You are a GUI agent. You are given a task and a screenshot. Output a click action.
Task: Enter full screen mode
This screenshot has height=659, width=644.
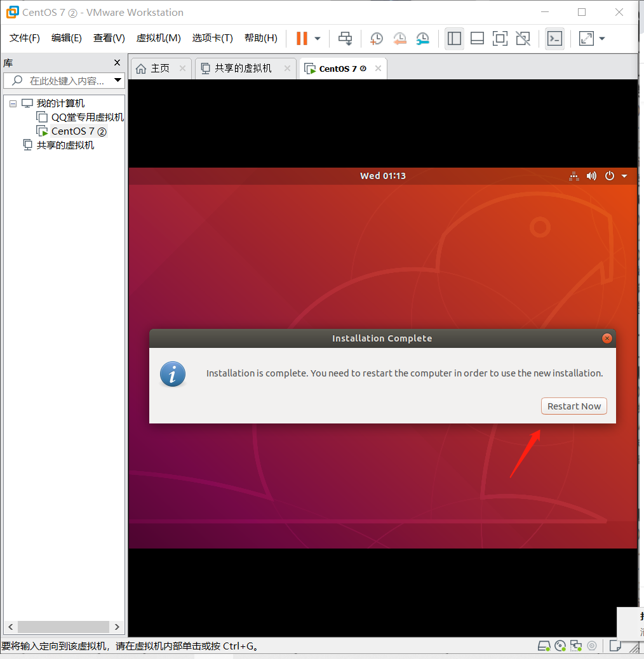pos(586,38)
